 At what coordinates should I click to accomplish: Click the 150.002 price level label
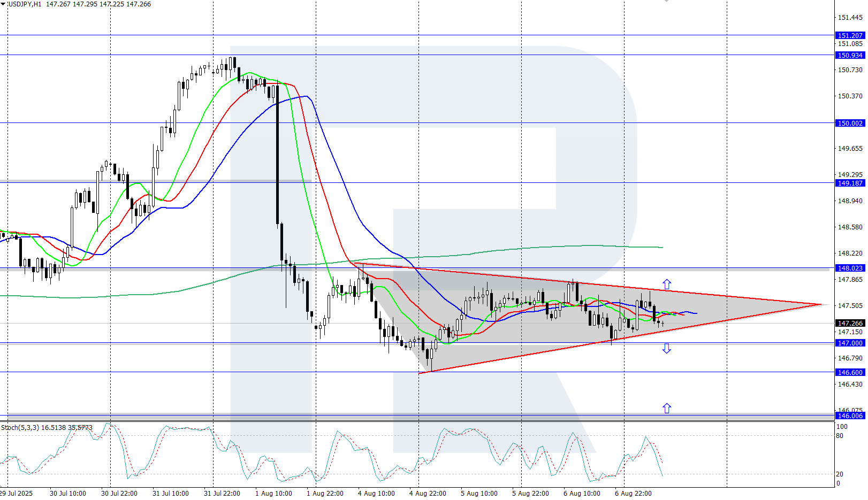click(x=850, y=123)
